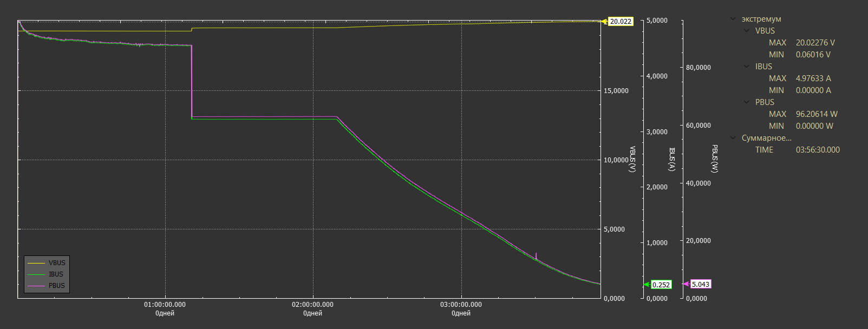Collapse the экстремум tree section

pos(733,19)
